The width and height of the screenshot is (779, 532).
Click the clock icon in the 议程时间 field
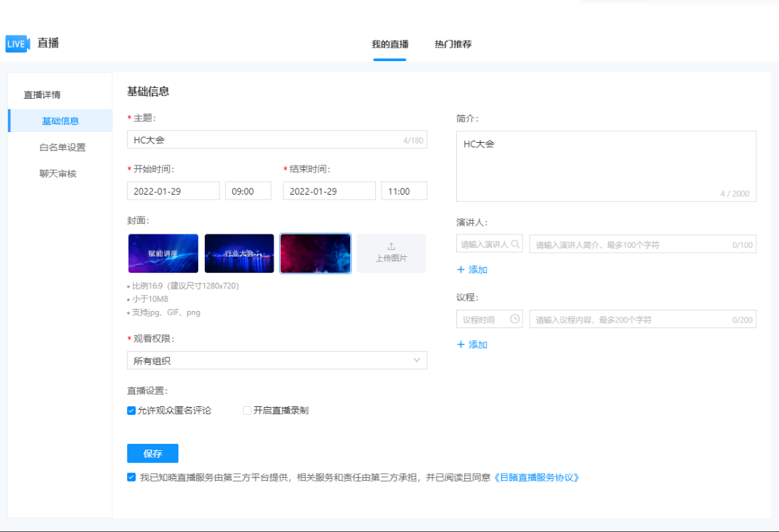pos(515,318)
